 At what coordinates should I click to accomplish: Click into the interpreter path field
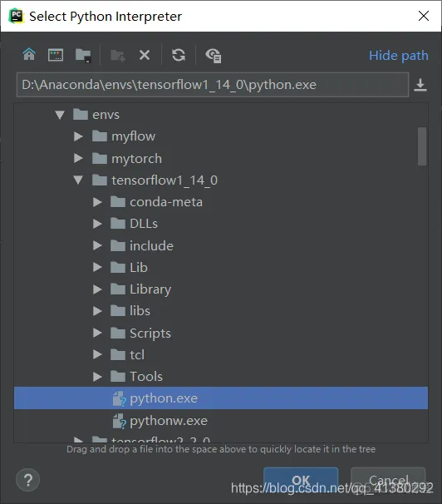(x=213, y=85)
